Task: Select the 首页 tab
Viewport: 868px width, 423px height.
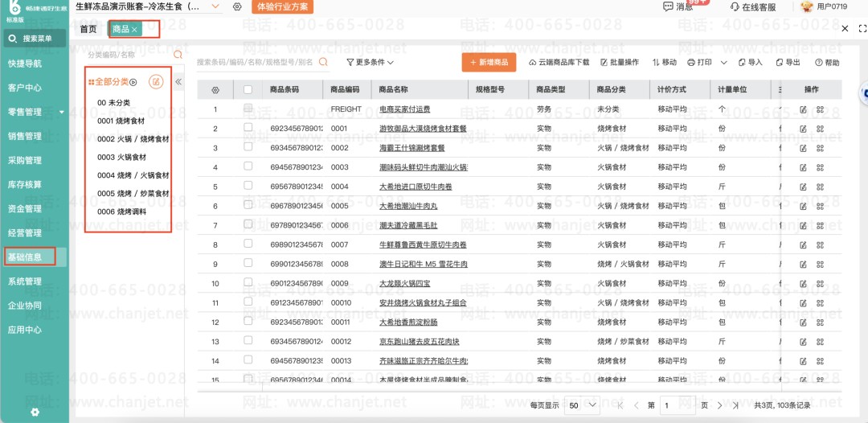Action: pyautogui.click(x=88, y=29)
